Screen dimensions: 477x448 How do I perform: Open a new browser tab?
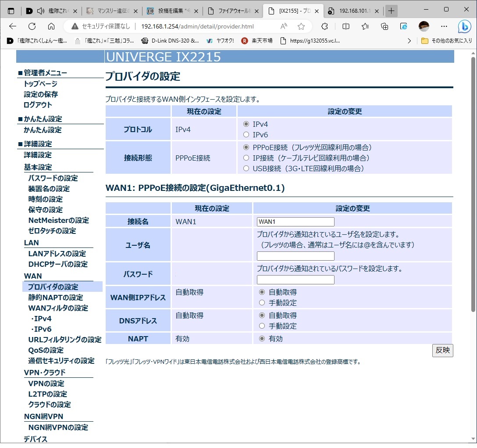[391, 11]
